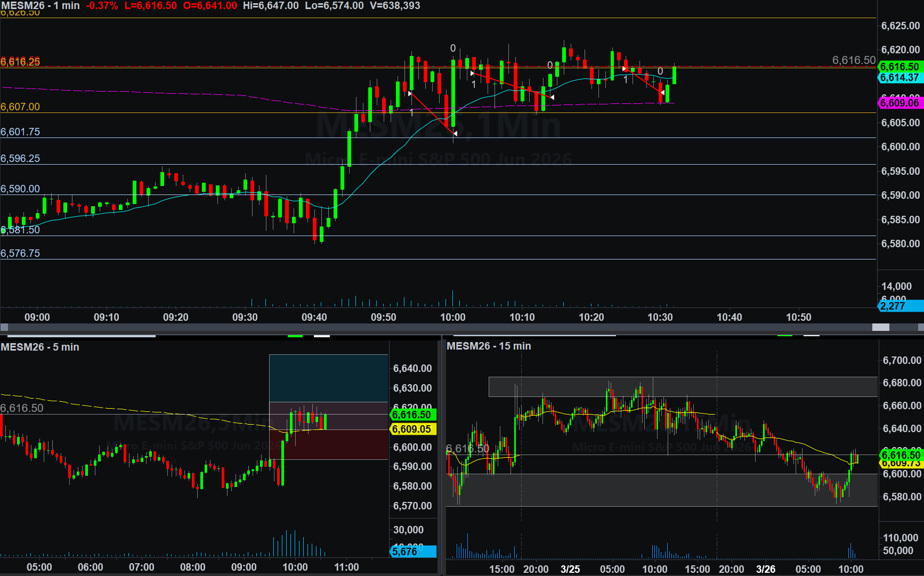Click the MESM26 - 1 min chart title
The width and height of the screenshot is (924, 576).
coord(40,5)
